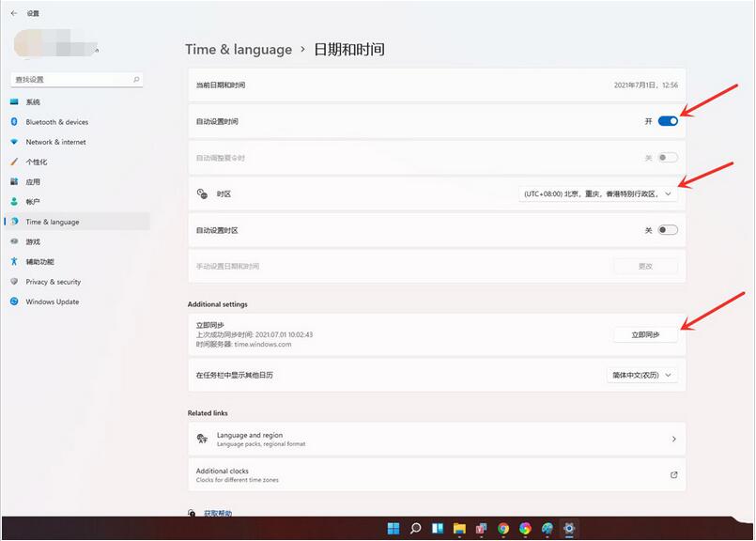This screenshot has height=541, width=756.
Task: Toggle the disabled daylight saving switch
Action: (668, 158)
